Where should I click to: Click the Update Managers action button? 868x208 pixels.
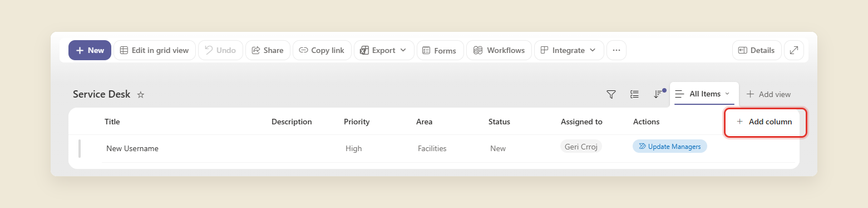pyautogui.click(x=670, y=146)
